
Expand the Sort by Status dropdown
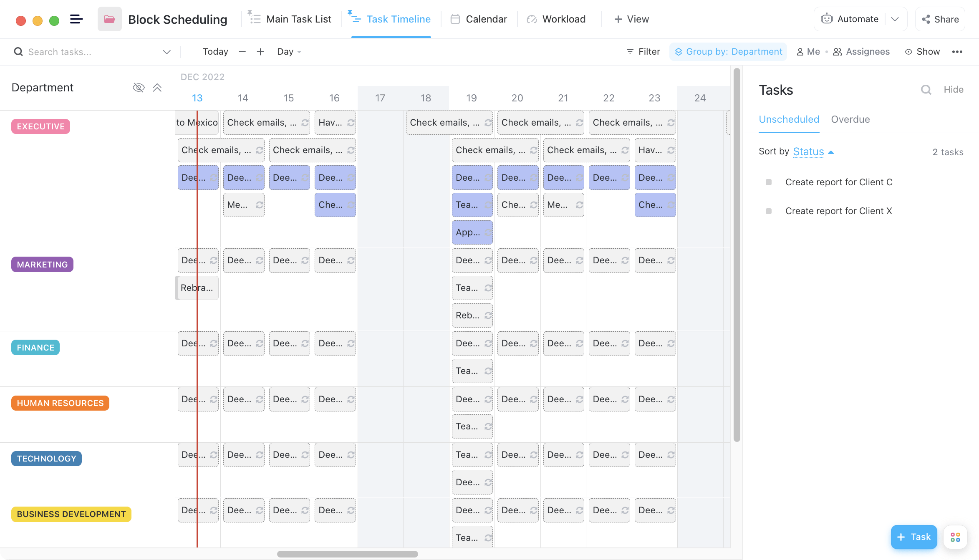814,151
